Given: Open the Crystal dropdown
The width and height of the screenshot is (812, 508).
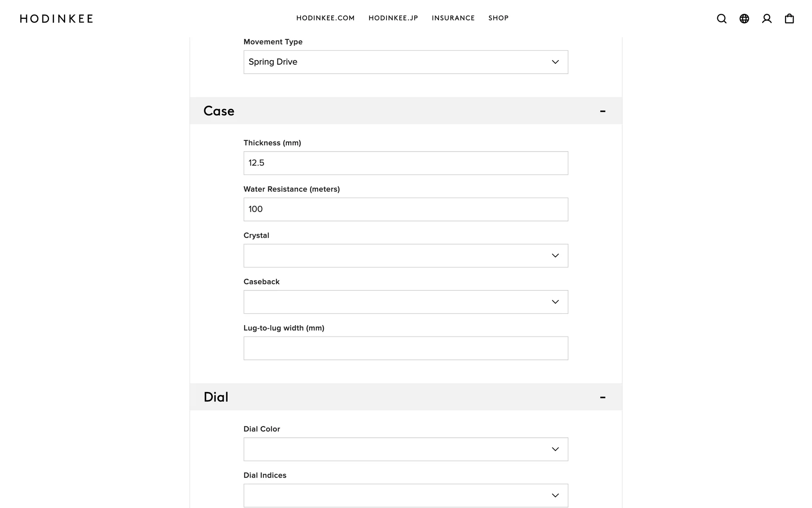Looking at the screenshot, I should point(406,256).
